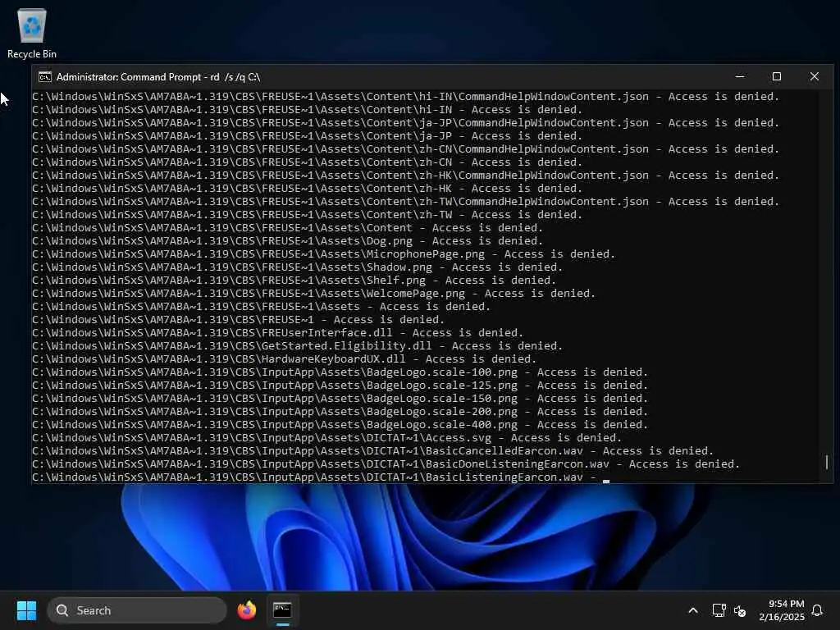Launch Firefox from the taskbar

point(246,610)
